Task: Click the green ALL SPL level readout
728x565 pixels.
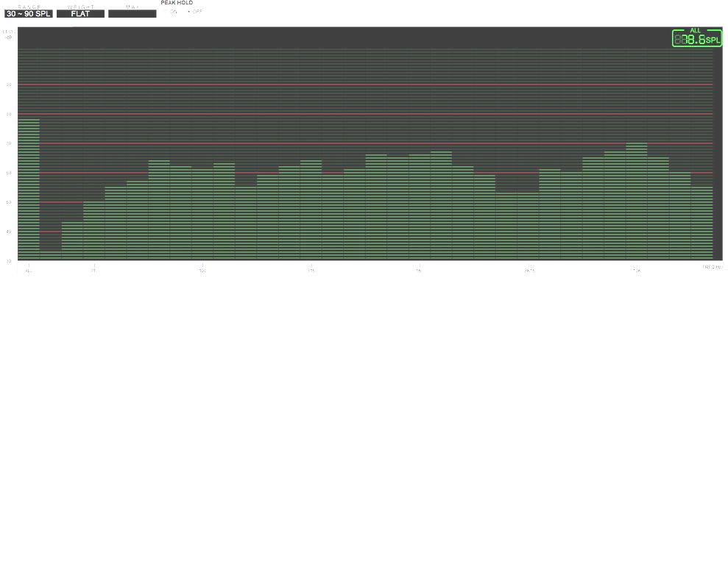Action: [x=696, y=38]
